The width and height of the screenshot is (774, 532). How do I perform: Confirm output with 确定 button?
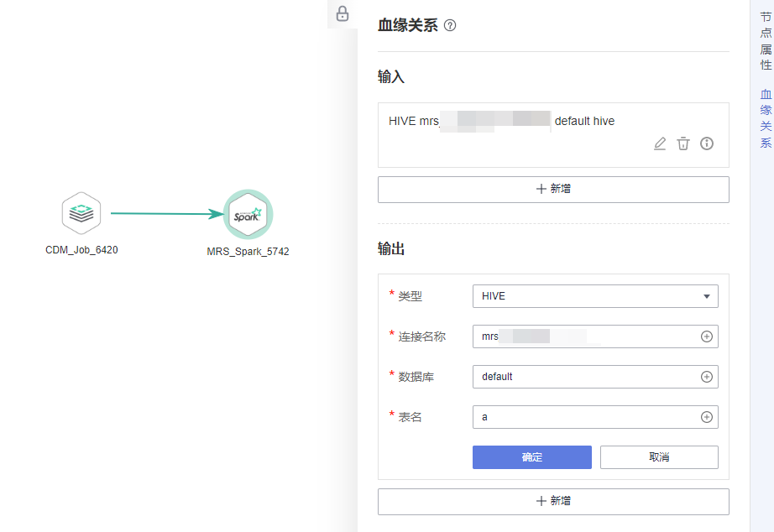(531, 457)
